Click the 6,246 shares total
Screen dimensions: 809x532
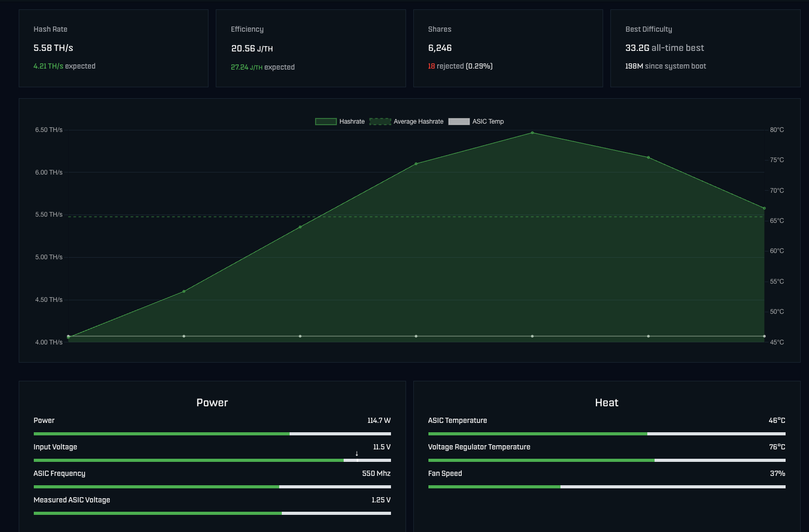click(x=440, y=48)
